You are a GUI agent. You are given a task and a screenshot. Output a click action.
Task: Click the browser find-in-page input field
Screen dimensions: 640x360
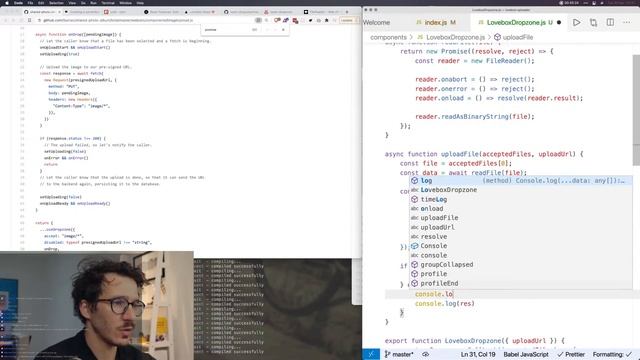click(x=227, y=30)
